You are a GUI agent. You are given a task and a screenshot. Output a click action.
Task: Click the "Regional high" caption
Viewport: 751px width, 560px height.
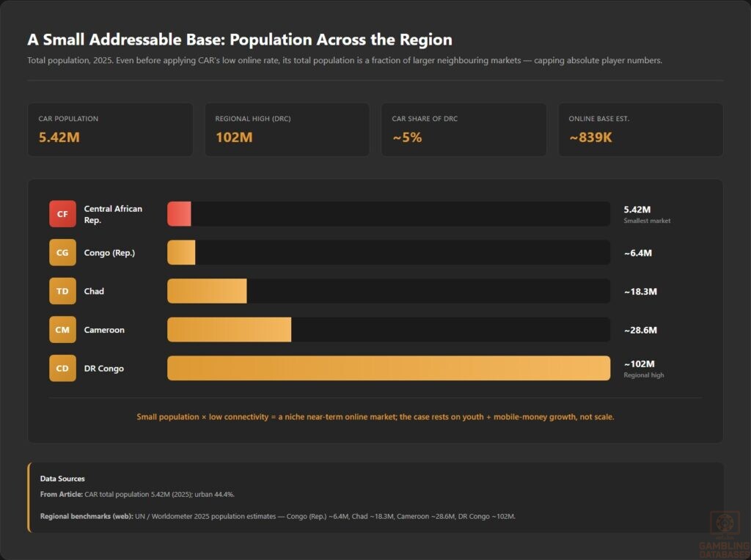(644, 375)
